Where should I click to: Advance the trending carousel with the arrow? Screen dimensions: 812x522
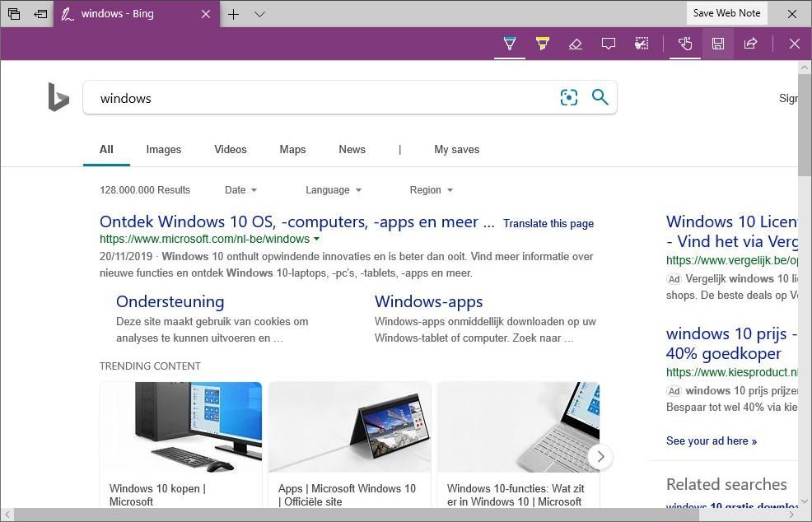tap(600, 457)
